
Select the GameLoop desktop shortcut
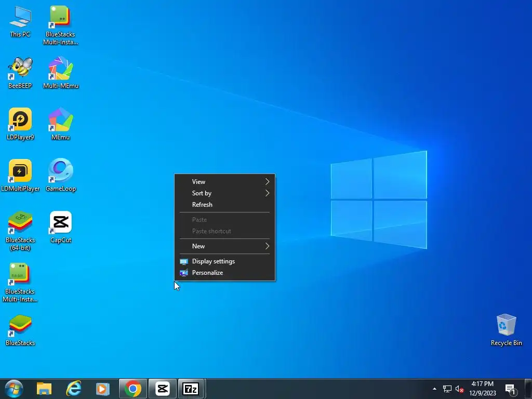pos(61,176)
